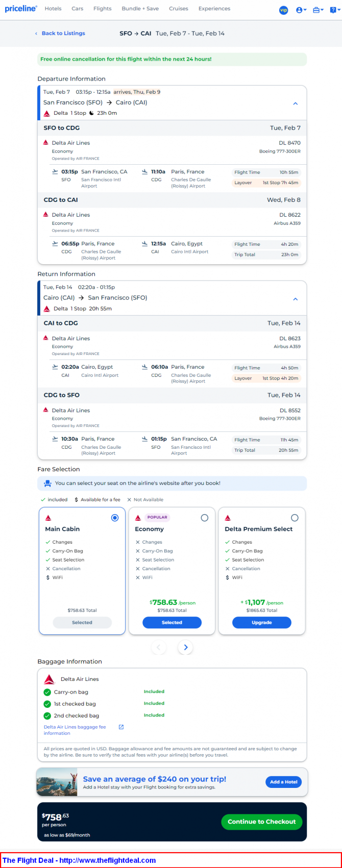The height and width of the screenshot is (868, 342).
Task: Collapse the return flight details chevron
Action: tap(295, 299)
